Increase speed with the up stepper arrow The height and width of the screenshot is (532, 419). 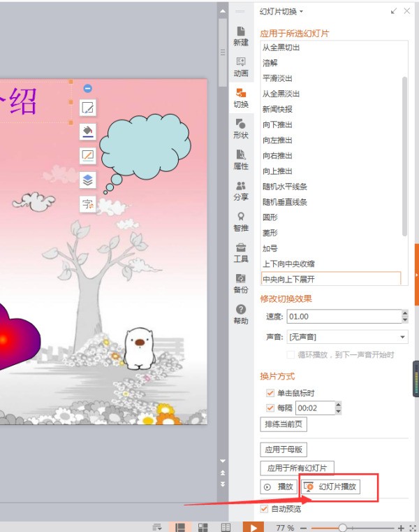pyautogui.click(x=405, y=313)
